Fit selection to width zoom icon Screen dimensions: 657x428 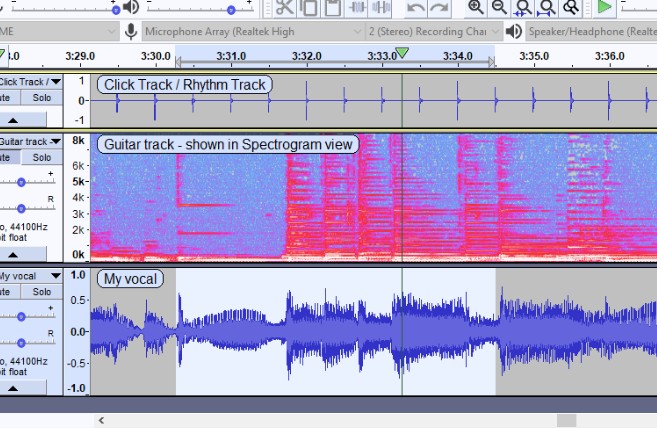click(x=523, y=7)
